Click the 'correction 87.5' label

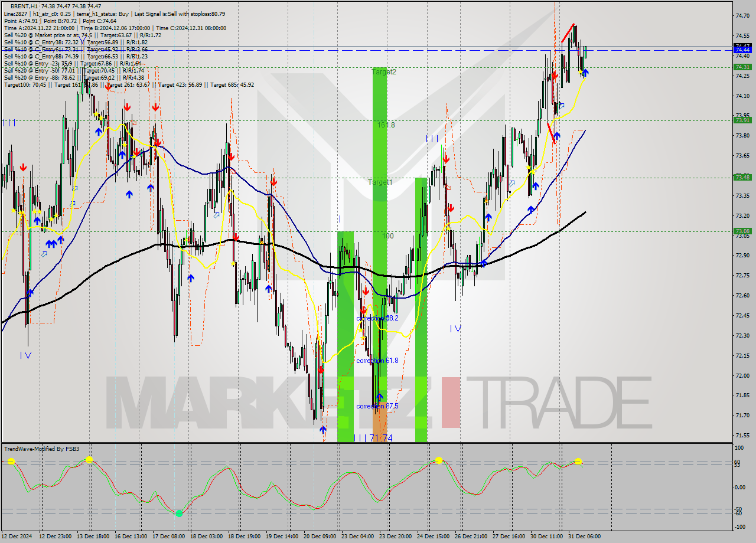point(377,406)
